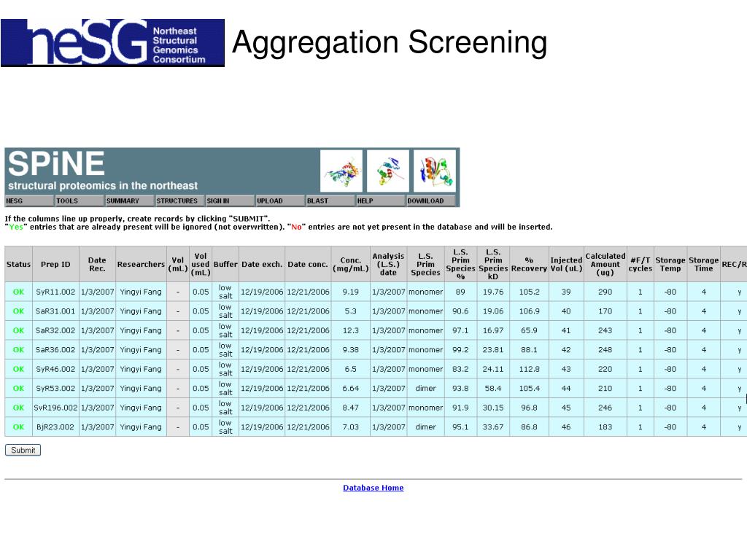Click dimer cell in SyR53.002 row
The image size is (747, 560).
425,388
